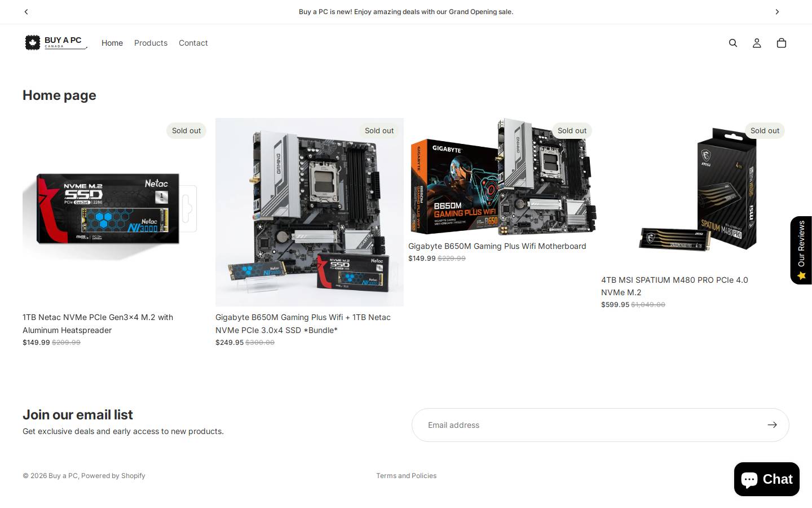Click the struck-through $1,049.00 price
This screenshot has height=508, width=812.
[648, 305]
